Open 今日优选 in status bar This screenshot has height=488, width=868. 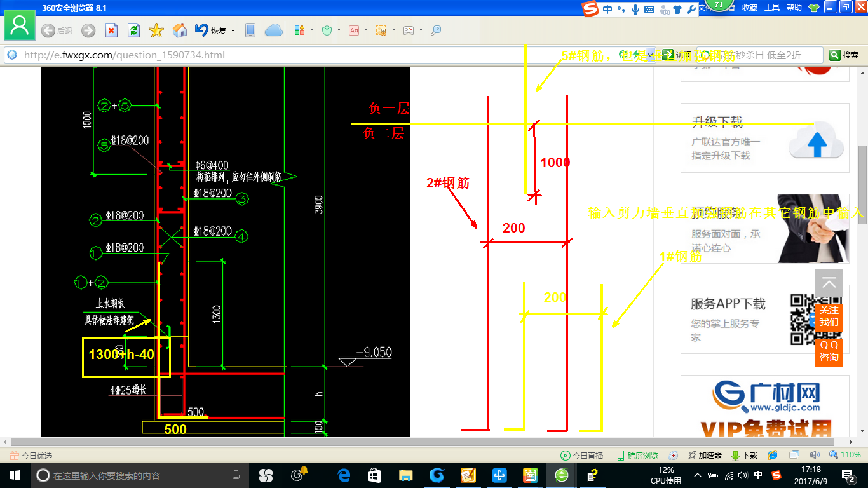31,456
